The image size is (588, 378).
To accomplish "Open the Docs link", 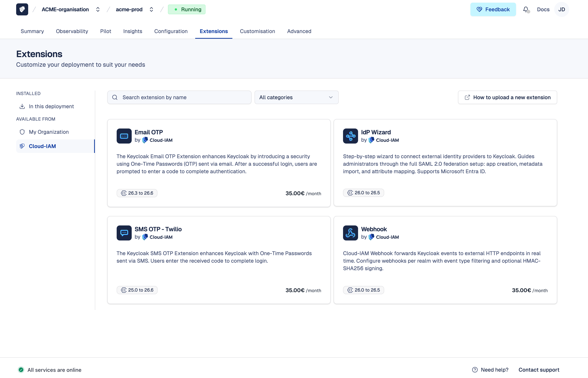I will (x=543, y=9).
